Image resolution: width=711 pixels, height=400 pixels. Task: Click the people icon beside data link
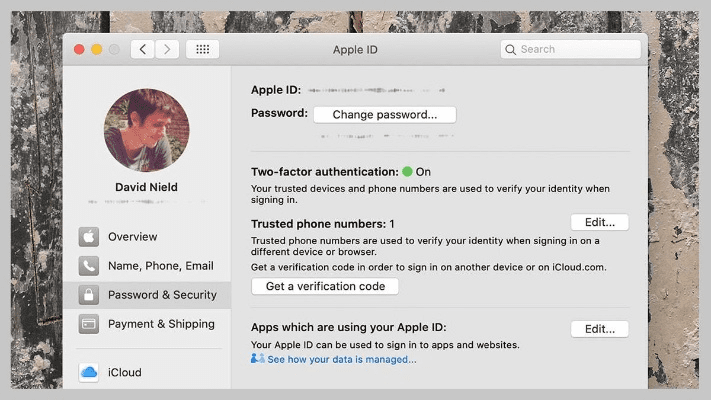258,359
